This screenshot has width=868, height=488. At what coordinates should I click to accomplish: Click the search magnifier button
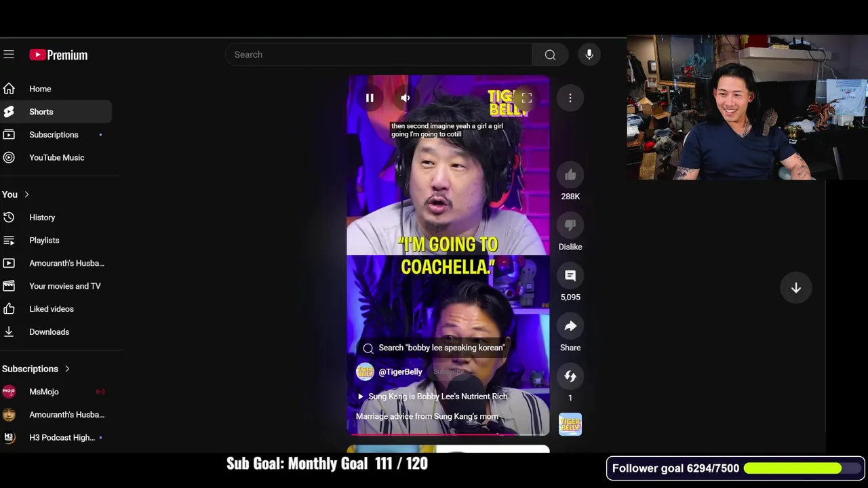[550, 55]
